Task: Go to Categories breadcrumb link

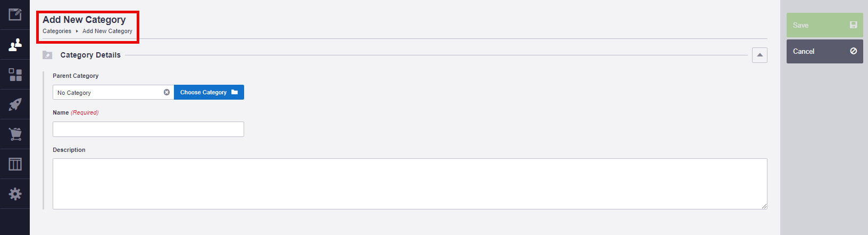Action: [57, 31]
